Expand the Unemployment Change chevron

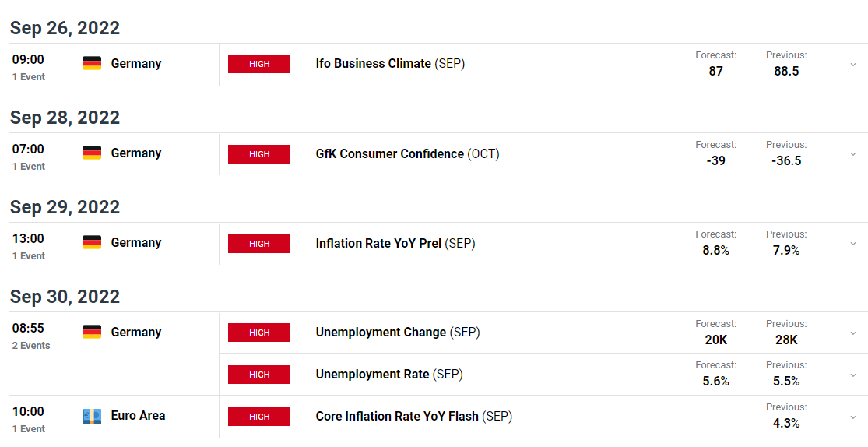853,333
